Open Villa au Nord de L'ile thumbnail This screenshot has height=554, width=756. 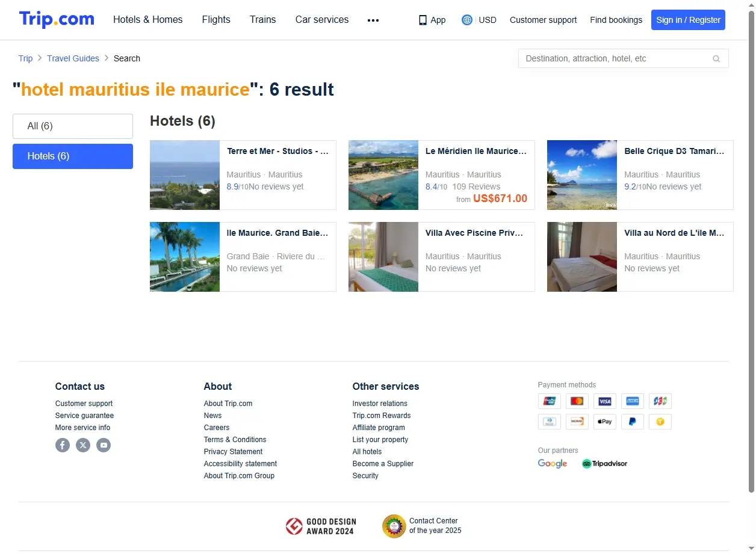pos(582,257)
